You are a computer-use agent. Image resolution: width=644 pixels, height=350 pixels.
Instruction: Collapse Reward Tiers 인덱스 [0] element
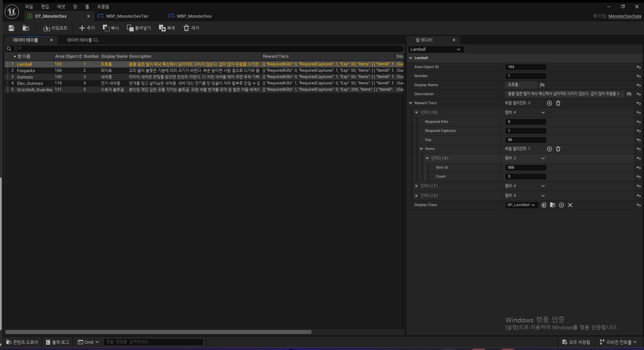pyautogui.click(x=417, y=113)
